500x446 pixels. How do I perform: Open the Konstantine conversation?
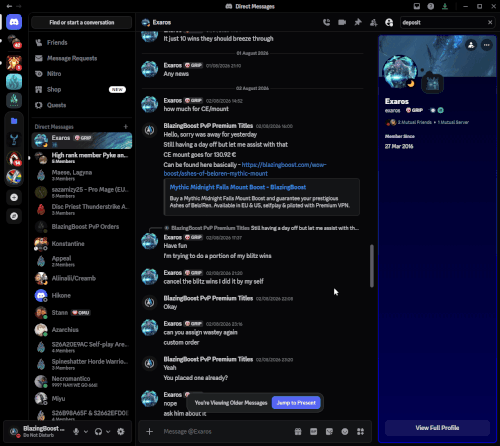[82, 244]
